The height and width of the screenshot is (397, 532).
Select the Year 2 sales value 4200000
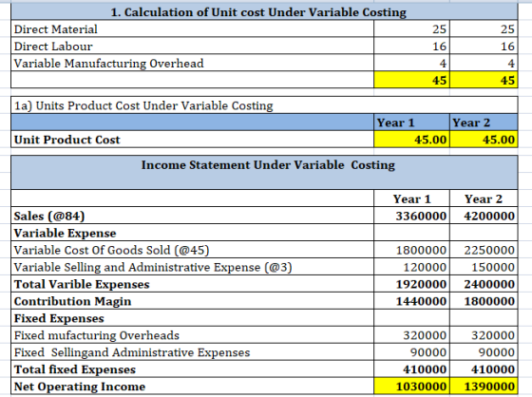[484, 216]
